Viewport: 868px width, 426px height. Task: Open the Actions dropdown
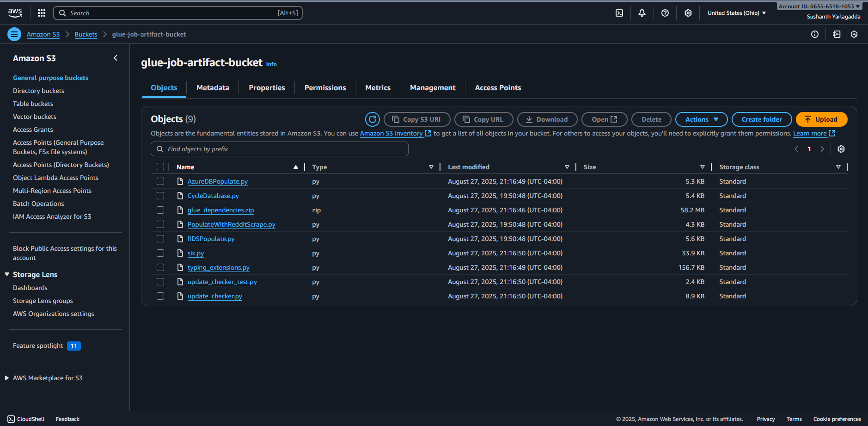point(701,119)
